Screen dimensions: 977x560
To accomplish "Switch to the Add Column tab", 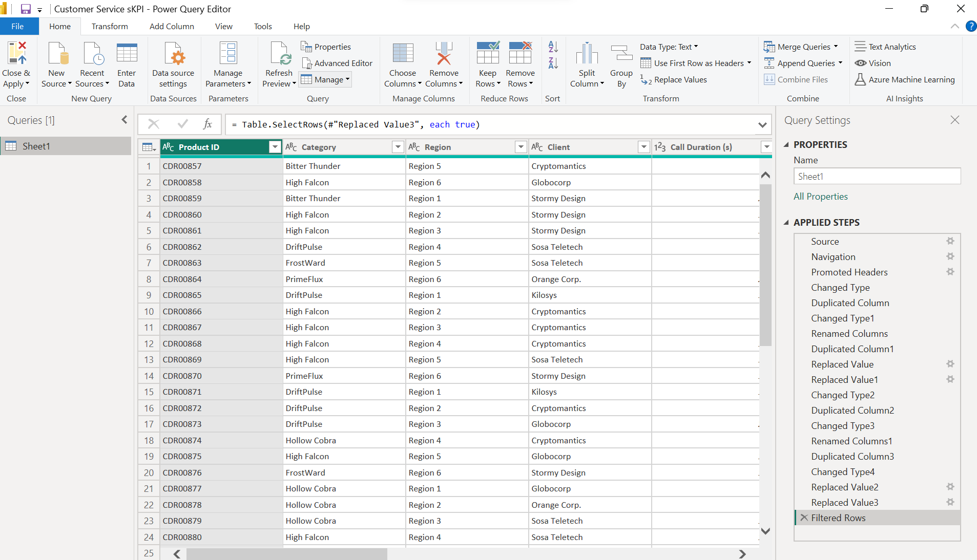I will pos(172,27).
